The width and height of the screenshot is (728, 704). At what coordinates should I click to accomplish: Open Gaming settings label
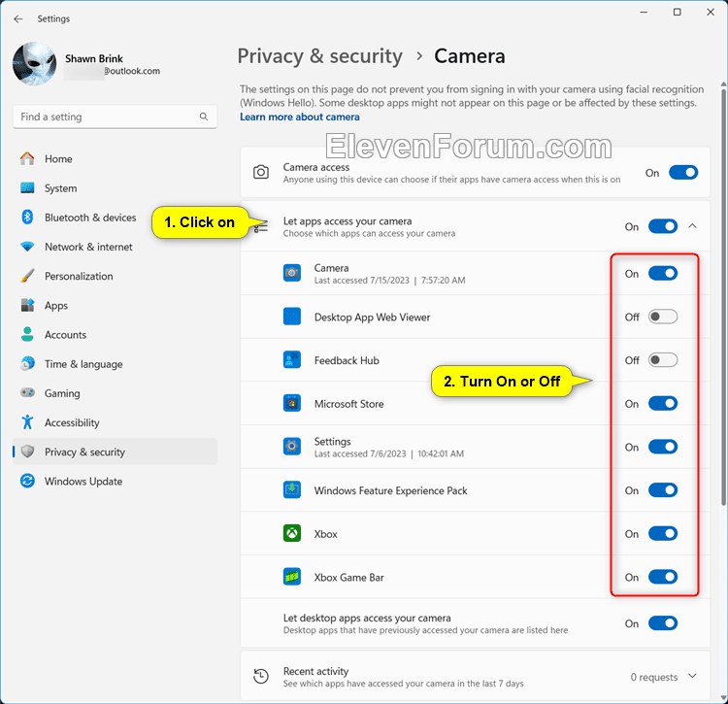62,393
